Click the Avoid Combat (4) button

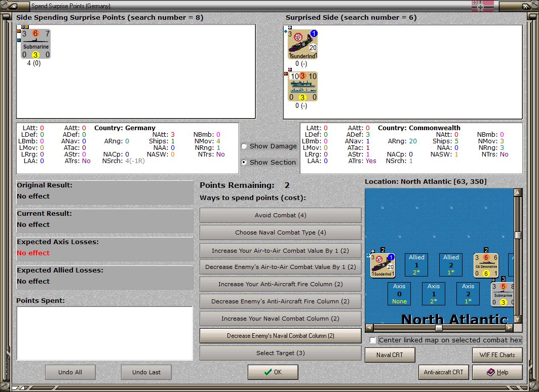281,215
